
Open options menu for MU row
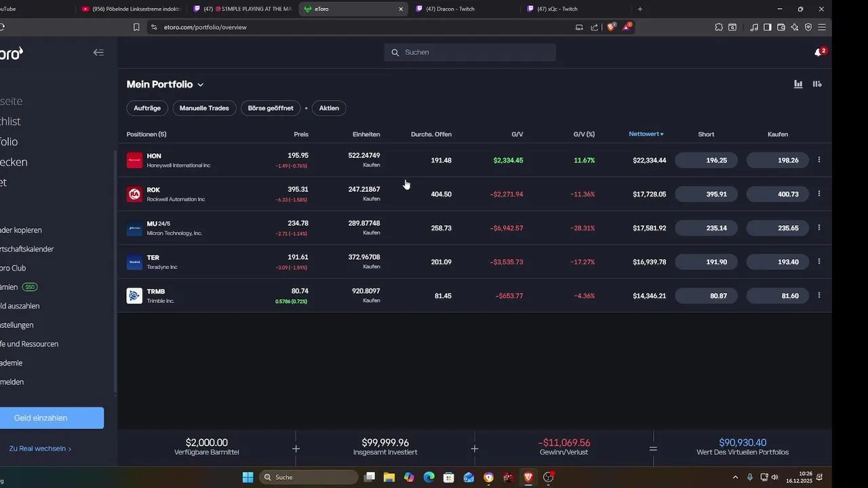tap(819, 228)
